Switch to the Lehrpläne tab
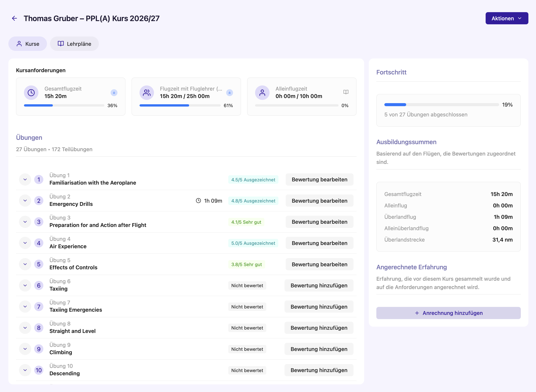This screenshot has height=392, width=536. 74,44
